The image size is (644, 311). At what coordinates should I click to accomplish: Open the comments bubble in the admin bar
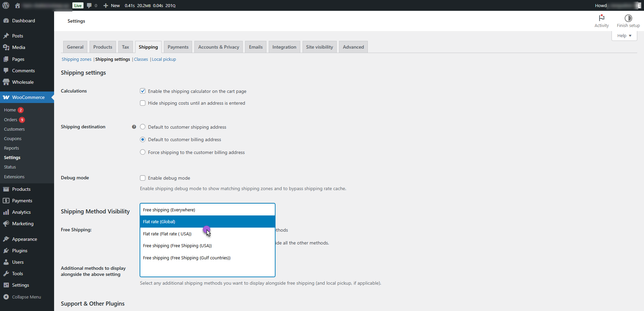pyautogui.click(x=89, y=5)
